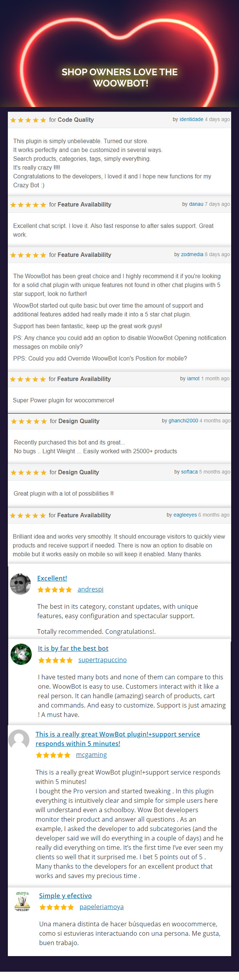The image size is (239, 980).
Task: Open ghanchi2000's profile link
Action: coord(183,421)
